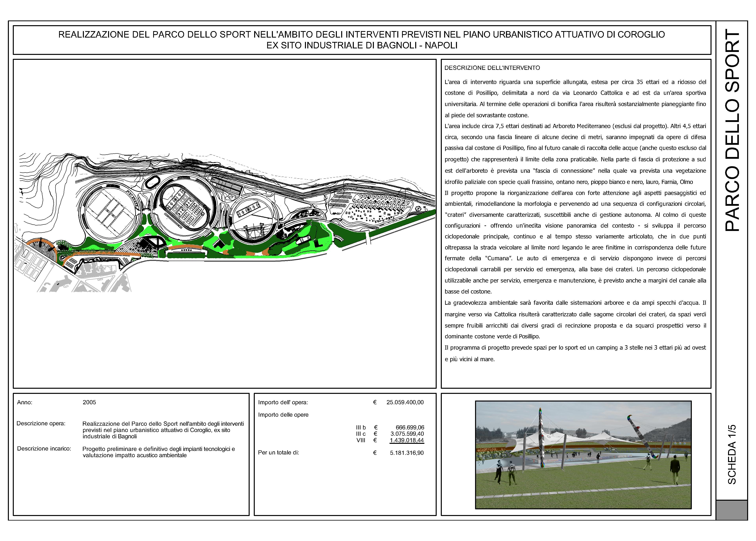Click the year value 2005
The height and width of the screenshot is (541, 756).
(x=89, y=403)
